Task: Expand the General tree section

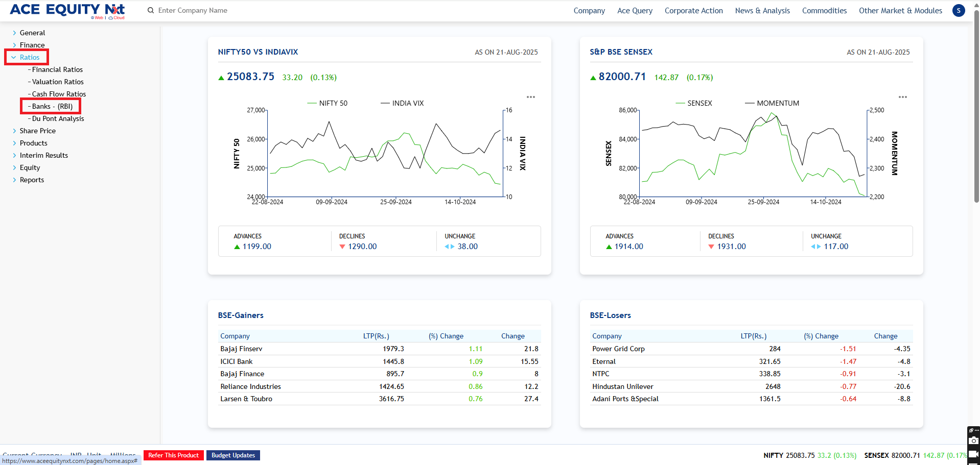Action: tap(14, 33)
